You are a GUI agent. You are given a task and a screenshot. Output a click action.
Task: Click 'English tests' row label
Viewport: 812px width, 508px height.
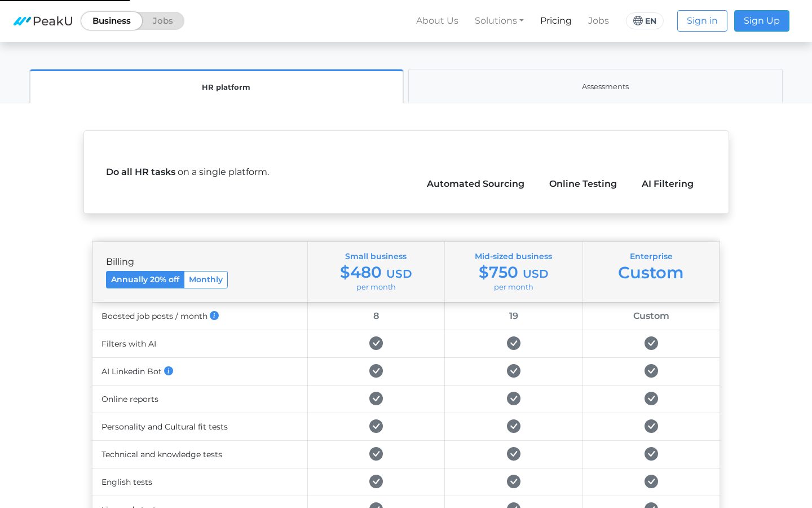[127, 482]
